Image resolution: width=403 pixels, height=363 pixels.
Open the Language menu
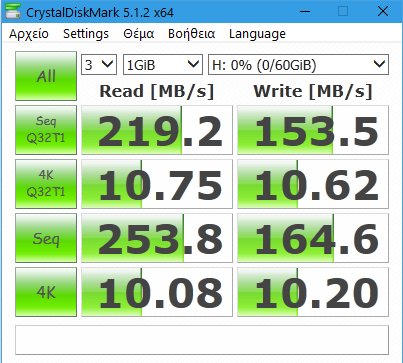257,34
